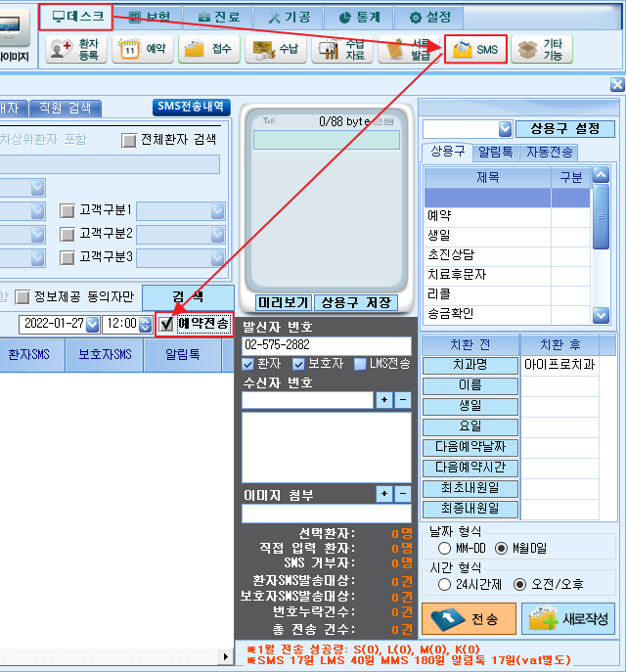Open the template category dropdown beside 상용구 설정

pos(505,129)
